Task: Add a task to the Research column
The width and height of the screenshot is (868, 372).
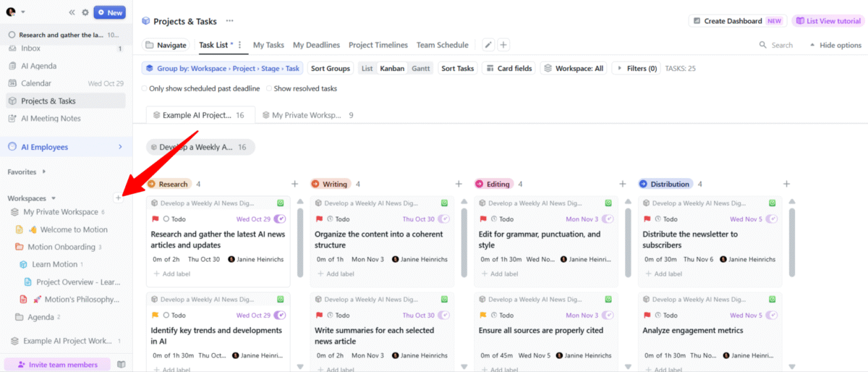Action: [294, 184]
